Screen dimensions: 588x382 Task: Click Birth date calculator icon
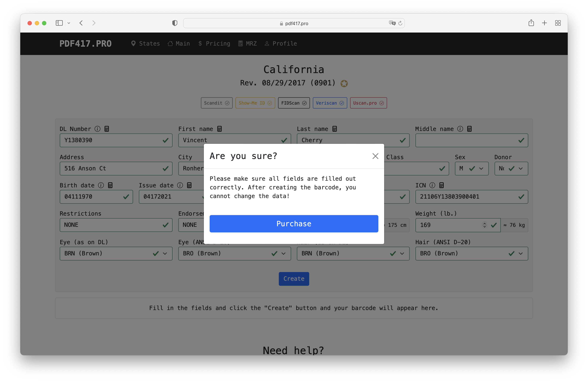click(110, 185)
